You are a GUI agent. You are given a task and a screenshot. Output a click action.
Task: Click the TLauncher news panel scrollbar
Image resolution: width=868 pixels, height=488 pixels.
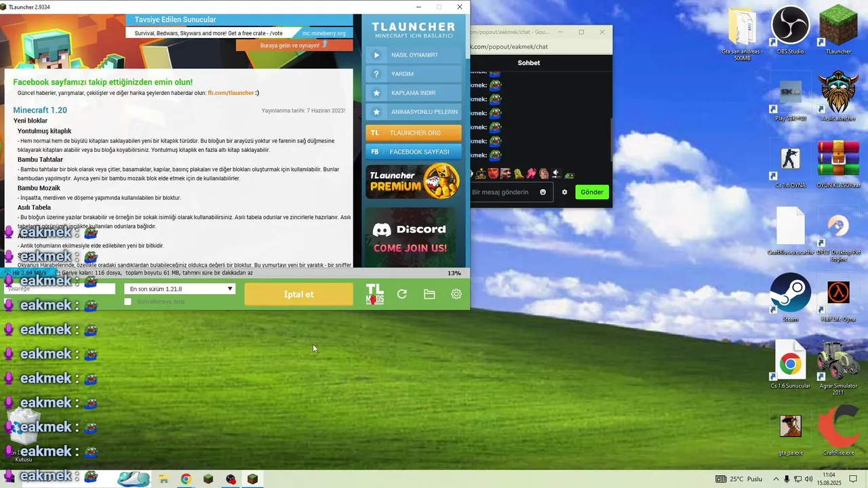point(467,37)
